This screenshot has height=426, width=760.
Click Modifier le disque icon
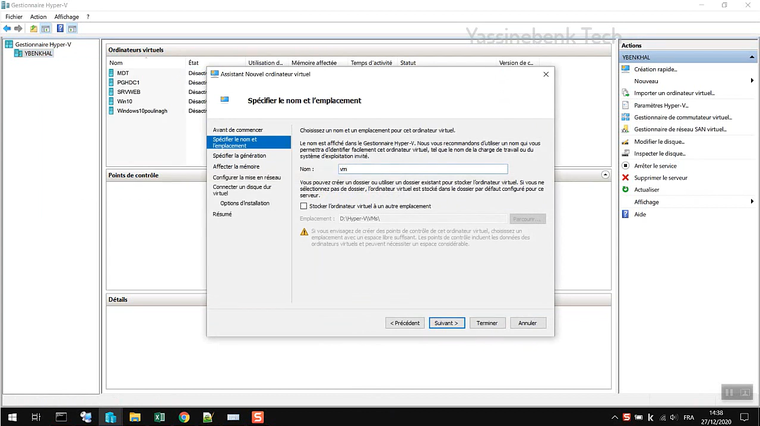pyautogui.click(x=625, y=142)
